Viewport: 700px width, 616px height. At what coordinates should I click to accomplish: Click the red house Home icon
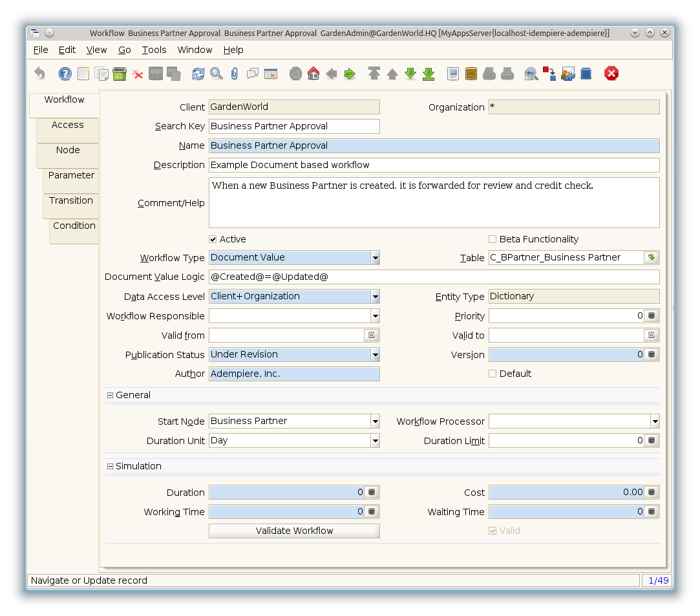click(313, 74)
